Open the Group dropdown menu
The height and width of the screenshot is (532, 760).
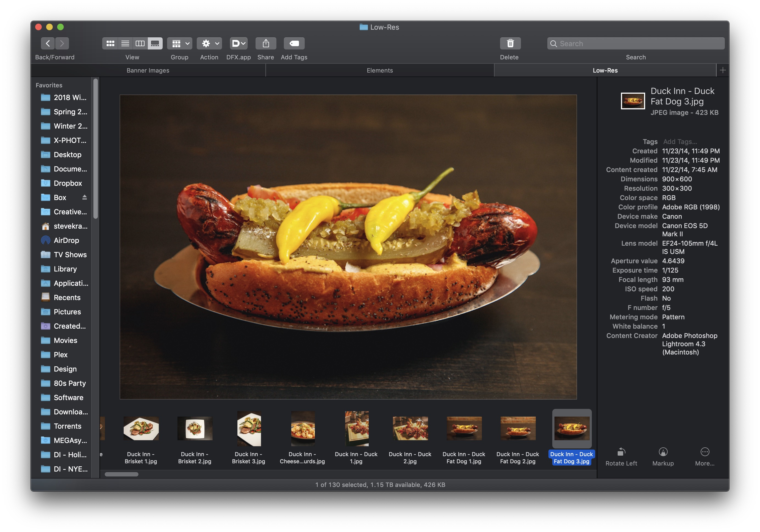click(180, 43)
